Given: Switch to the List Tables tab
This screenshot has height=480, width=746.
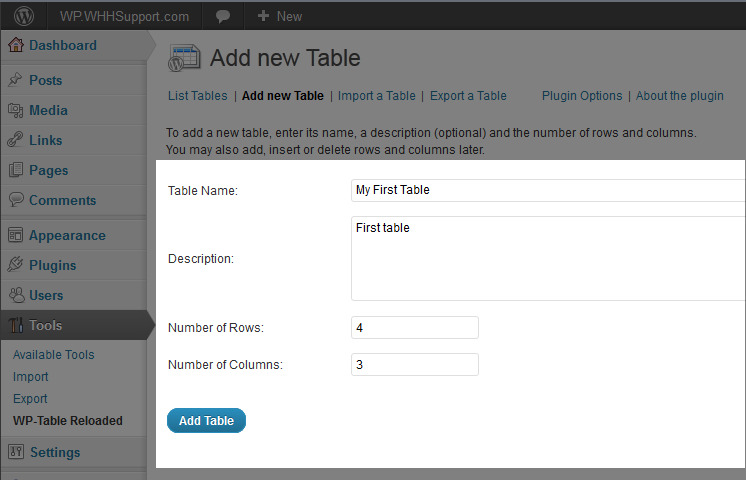Looking at the screenshot, I should coord(197,96).
